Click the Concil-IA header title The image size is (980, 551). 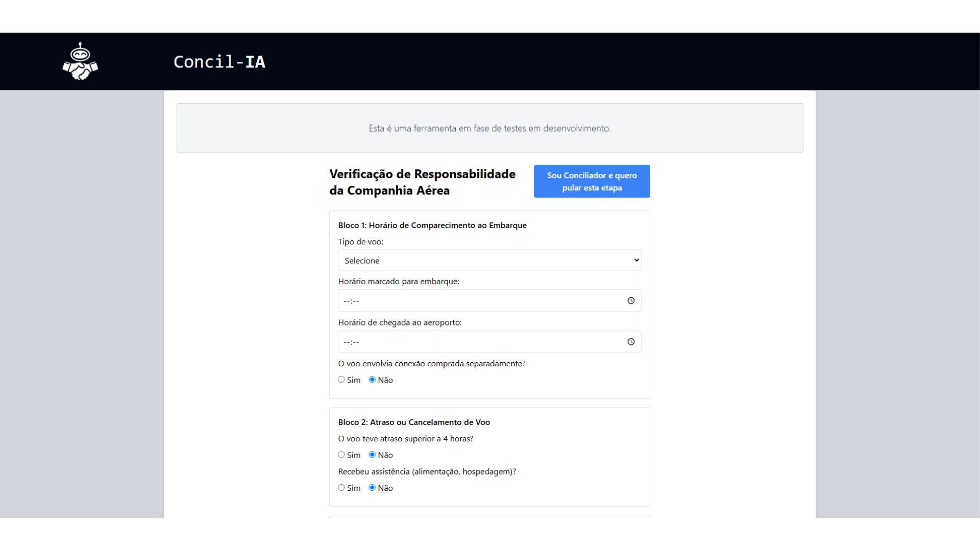click(219, 62)
